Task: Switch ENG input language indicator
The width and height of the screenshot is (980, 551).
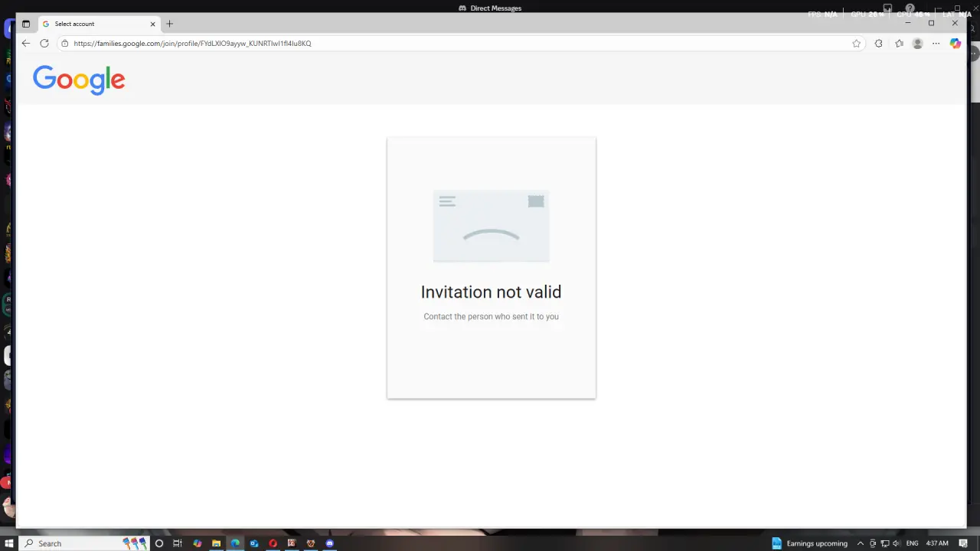Action: (x=912, y=543)
